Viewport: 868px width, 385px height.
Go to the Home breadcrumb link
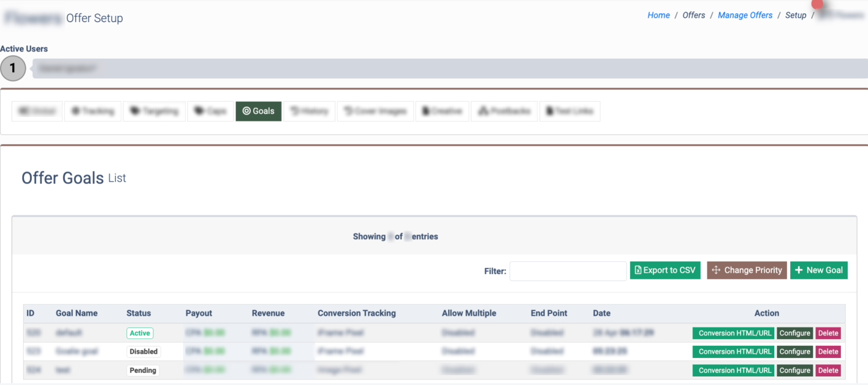pos(658,15)
